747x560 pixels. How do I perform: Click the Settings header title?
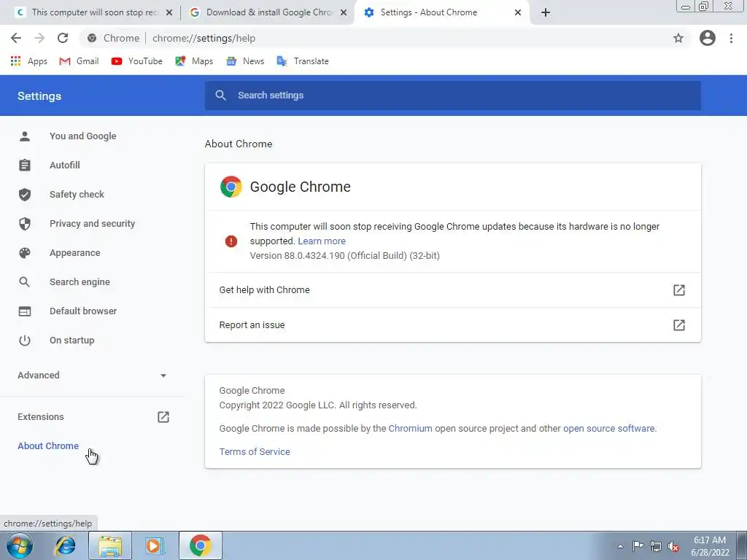pyautogui.click(x=39, y=96)
